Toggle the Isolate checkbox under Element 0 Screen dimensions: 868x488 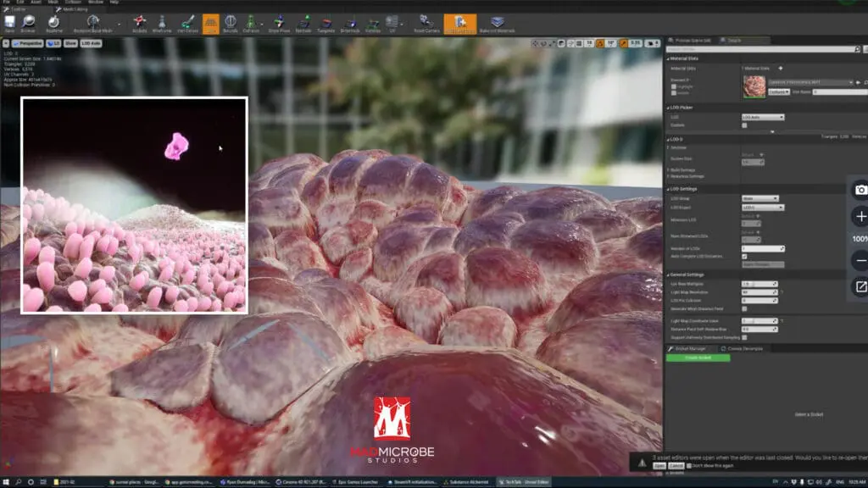(674, 93)
